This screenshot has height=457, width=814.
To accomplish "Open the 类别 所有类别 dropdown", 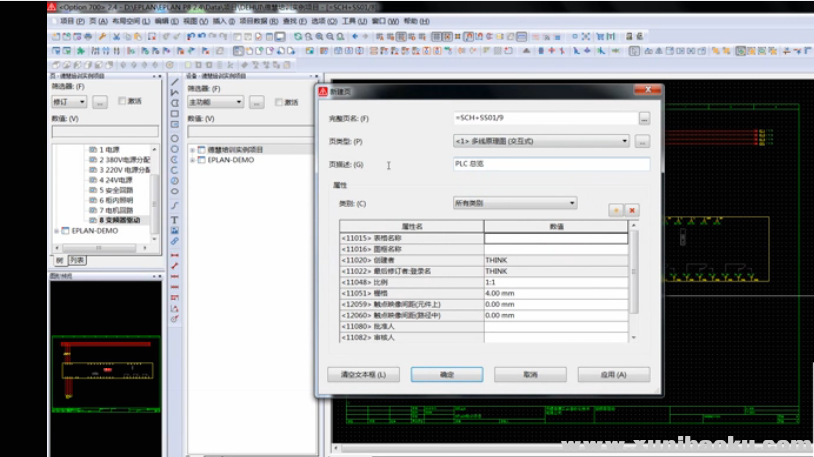I will (572, 203).
